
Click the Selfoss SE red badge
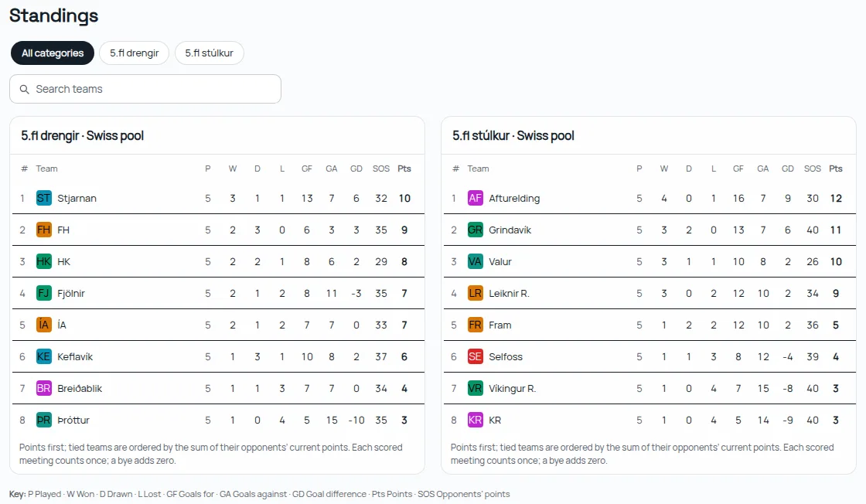pos(475,356)
